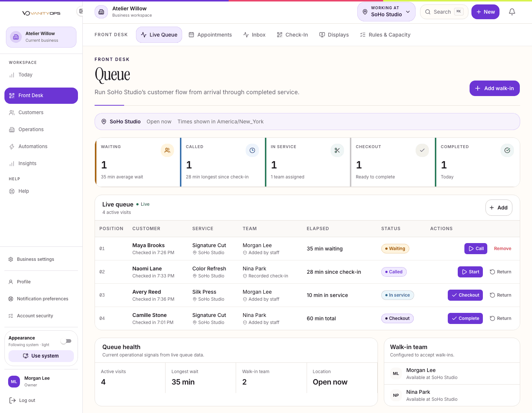Screen dimensions: 532x413
Task: Click the Business settings gear icon
Action: [x=11, y=259]
